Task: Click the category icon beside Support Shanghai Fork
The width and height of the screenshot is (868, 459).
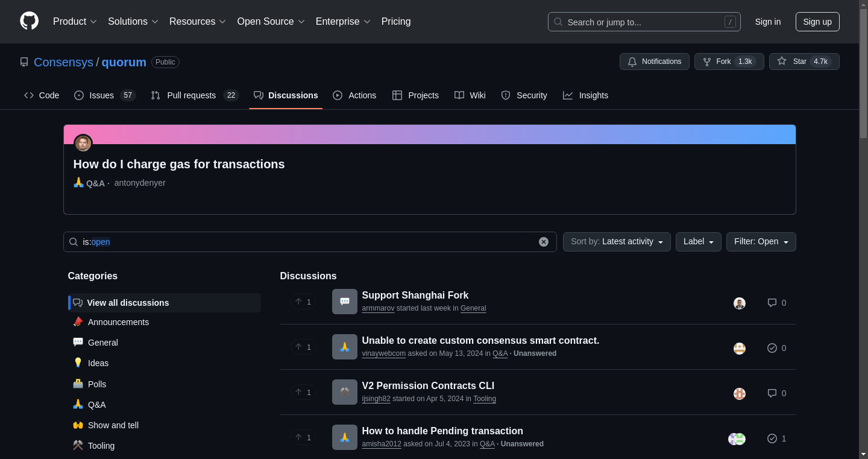Action: 345,302
